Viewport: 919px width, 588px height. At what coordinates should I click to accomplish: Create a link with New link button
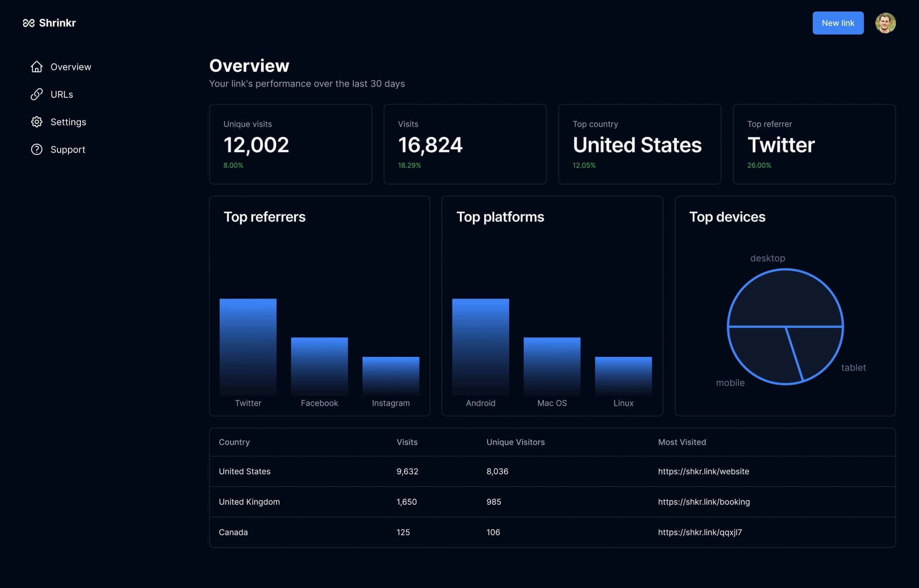point(838,23)
